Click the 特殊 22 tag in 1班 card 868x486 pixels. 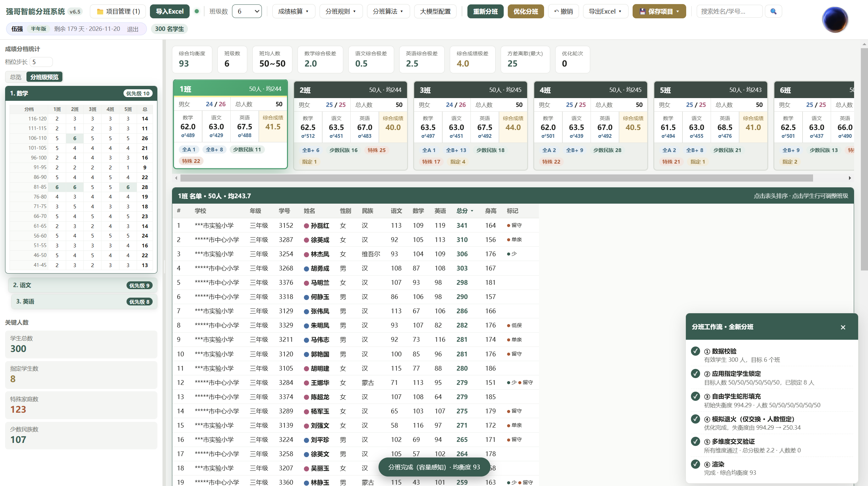(x=191, y=161)
